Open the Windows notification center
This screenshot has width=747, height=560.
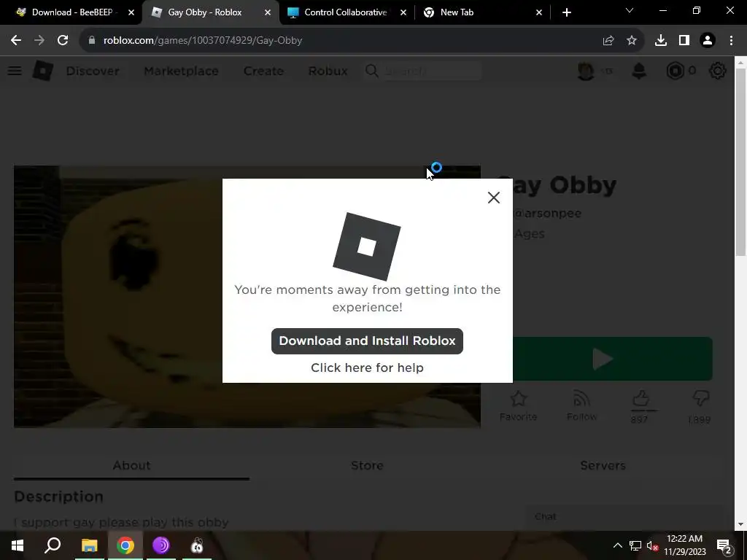pyautogui.click(x=724, y=545)
